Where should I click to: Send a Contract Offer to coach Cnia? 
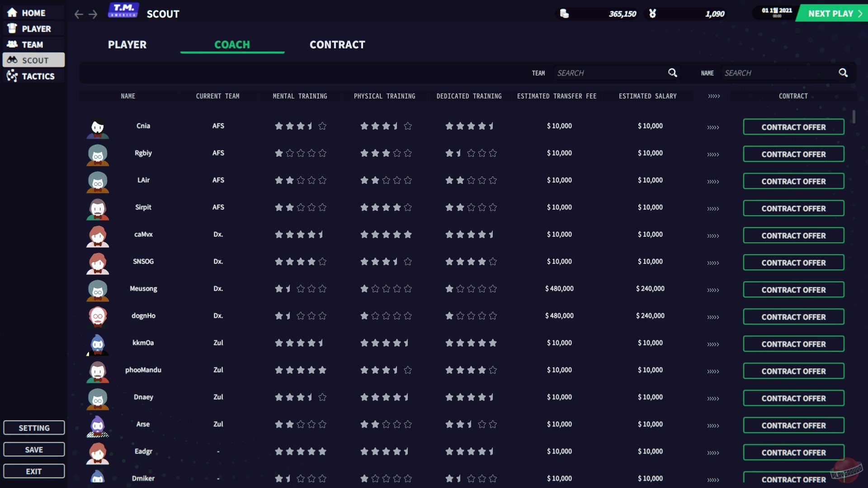tap(793, 127)
